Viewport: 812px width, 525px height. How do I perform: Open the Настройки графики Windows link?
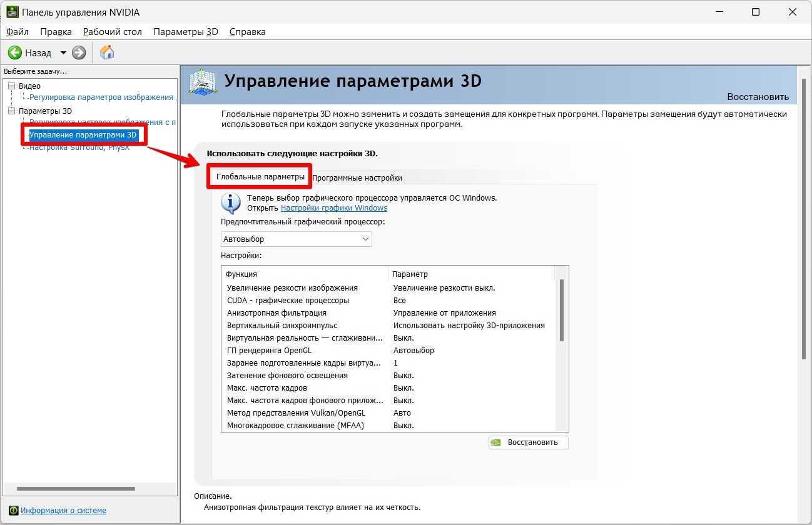click(334, 208)
